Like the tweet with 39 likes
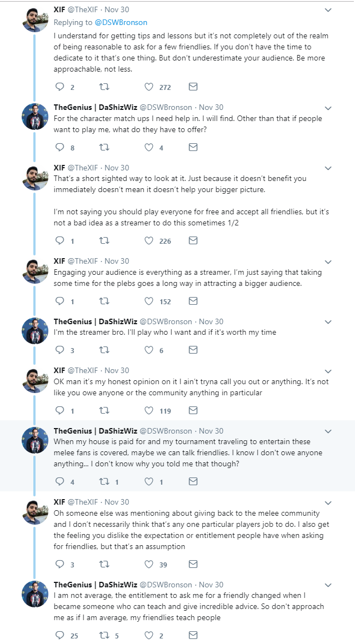 [149, 564]
